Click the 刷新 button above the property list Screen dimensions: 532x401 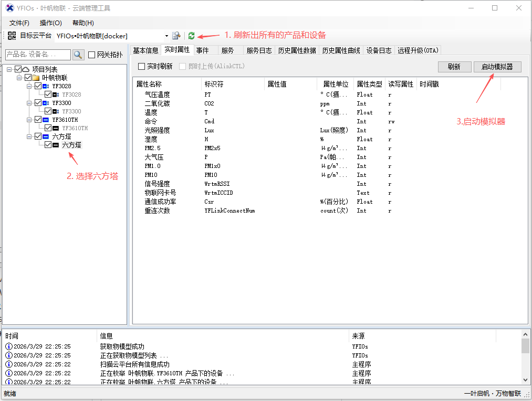pyautogui.click(x=454, y=67)
